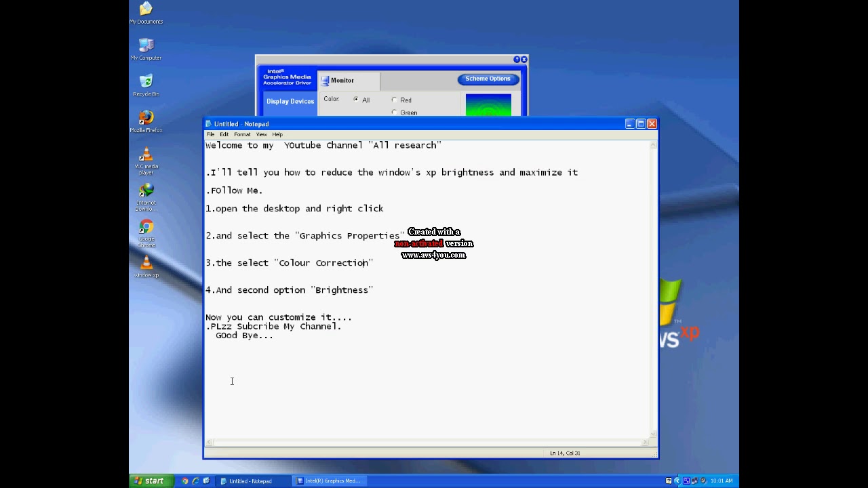Click the "Ln 14, Col 31" status bar text
This screenshot has width=868, height=488.
click(x=565, y=453)
